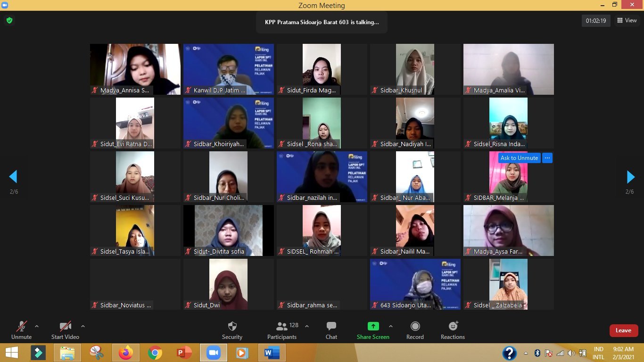
Task: Click the Ask to Unmute button
Action: point(519,158)
